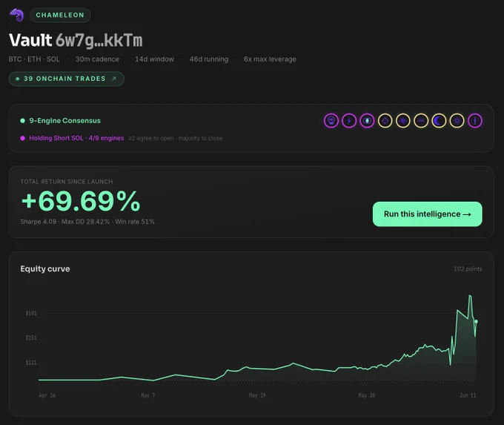Select the last vertical-line engine icon
Viewport: 504px width, 425px height.
click(475, 121)
